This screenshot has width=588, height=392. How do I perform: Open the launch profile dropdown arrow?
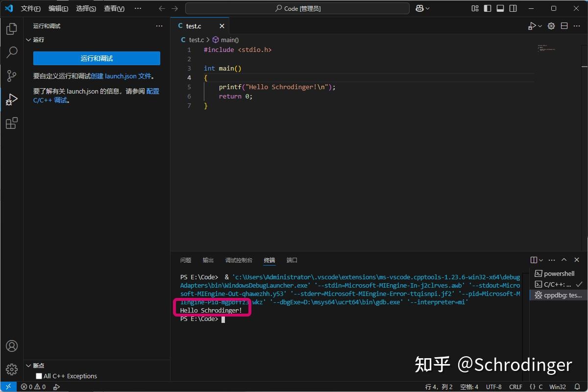tap(539, 25)
